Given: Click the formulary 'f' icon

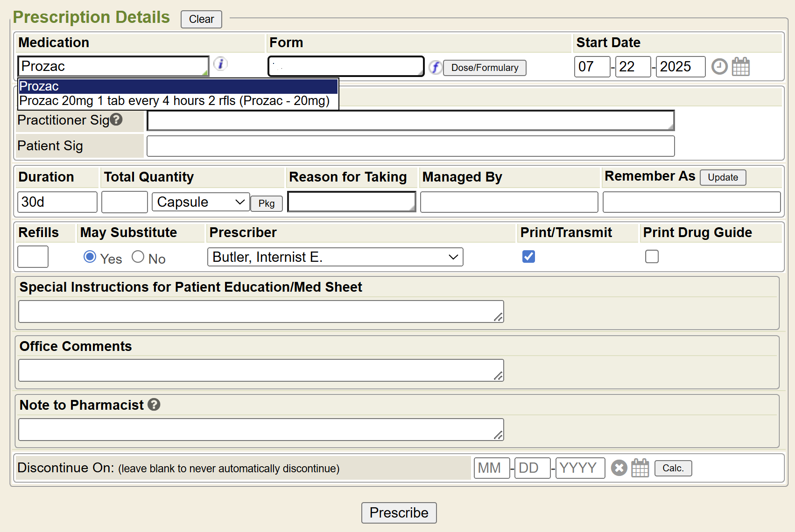Looking at the screenshot, I should click(435, 67).
